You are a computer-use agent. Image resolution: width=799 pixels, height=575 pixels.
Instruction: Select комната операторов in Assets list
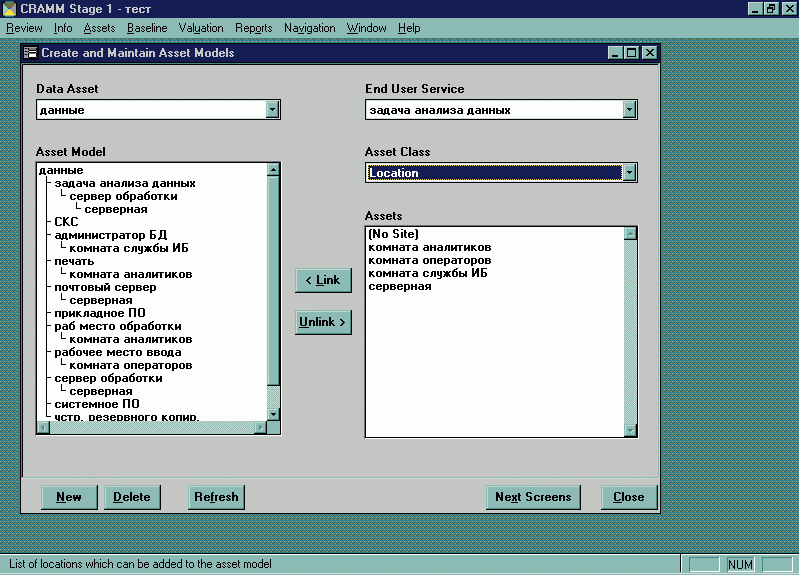tap(430, 260)
